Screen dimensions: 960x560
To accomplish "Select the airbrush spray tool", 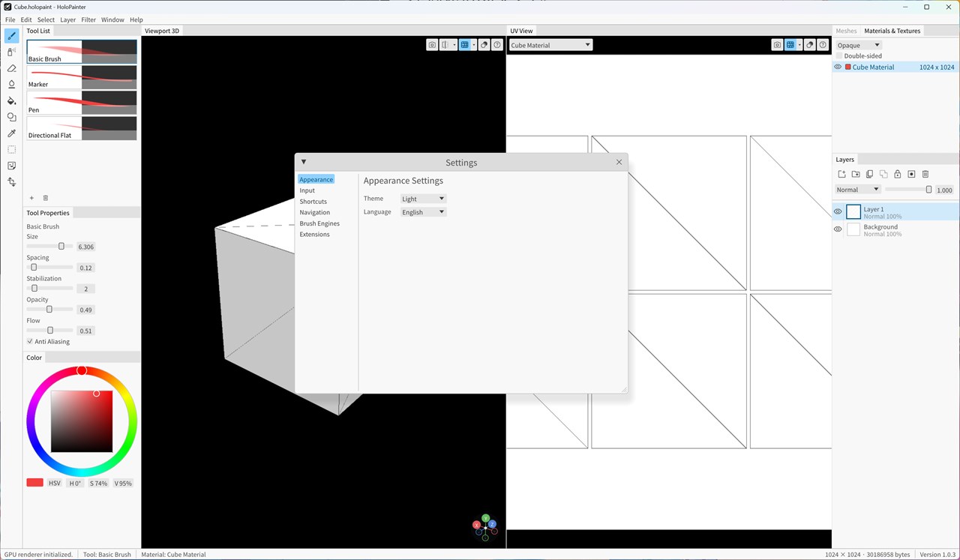I will [x=11, y=52].
